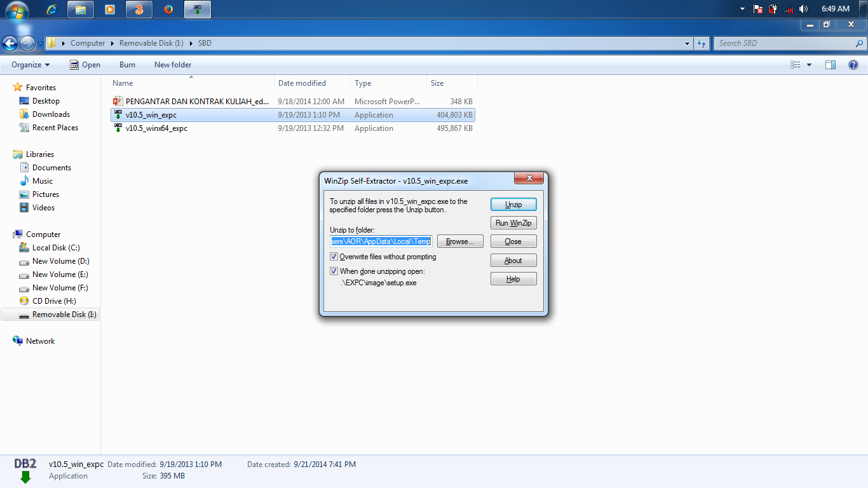Click the Unzip to folder path field
Screen dimensions: 868x488
[x=381, y=241]
